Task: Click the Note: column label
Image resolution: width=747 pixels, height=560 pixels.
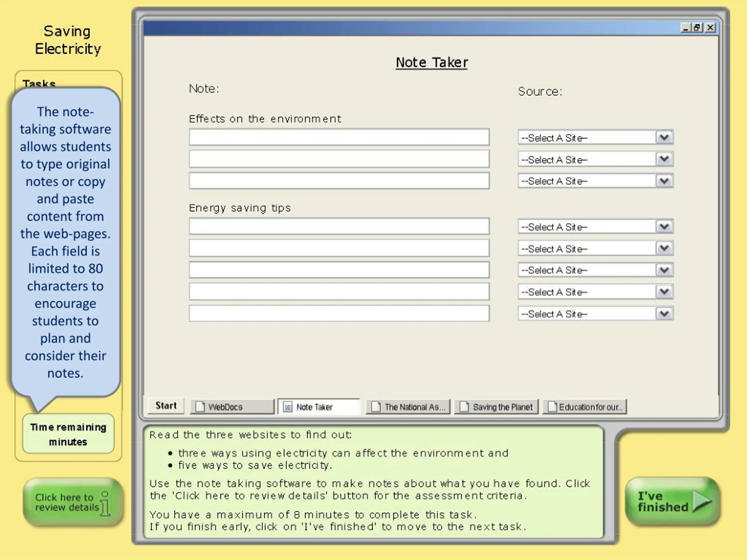Action: [204, 88]
